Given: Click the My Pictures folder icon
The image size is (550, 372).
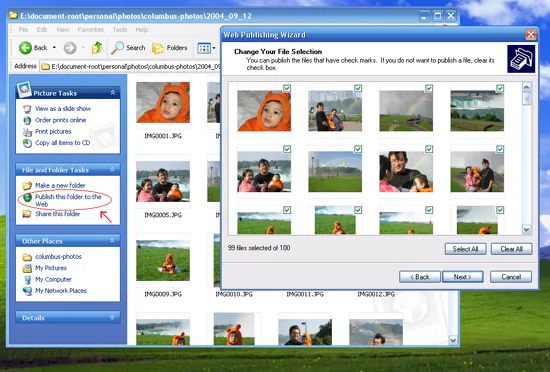Looking at the screenshot, I should (27, 268).
